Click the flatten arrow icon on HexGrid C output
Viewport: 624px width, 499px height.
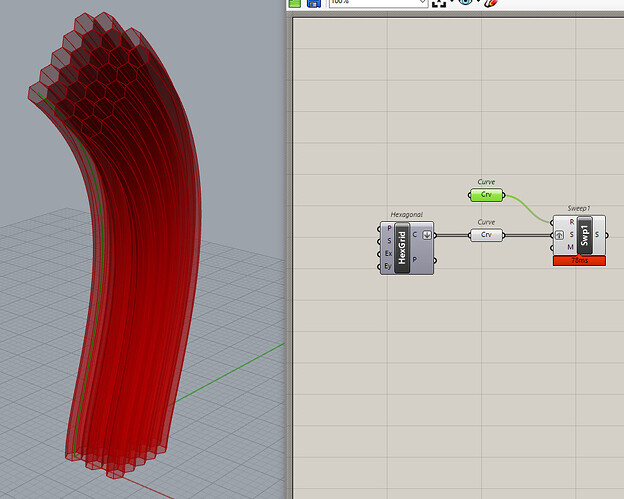(x=427, y=235)
